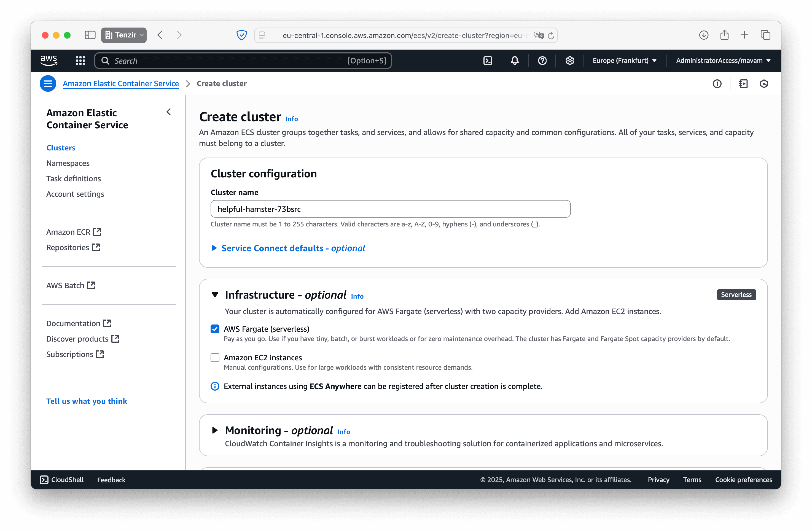
Task: Open CloudShell from the top navigation bar
Action: click(488, 60)
